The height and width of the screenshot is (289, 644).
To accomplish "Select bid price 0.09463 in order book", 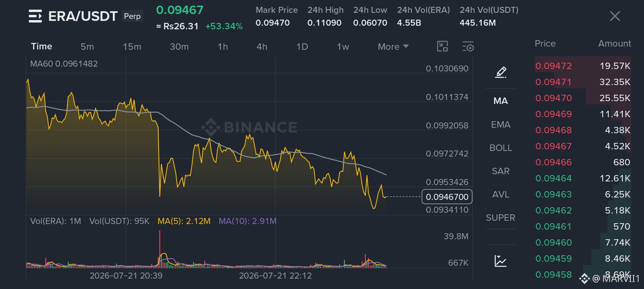I will (x=554, y=194).
